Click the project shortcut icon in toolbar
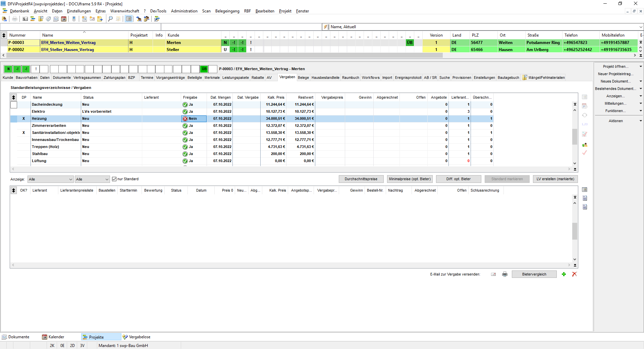The height and width of the screenshot is (349, 644). [157, 19]
